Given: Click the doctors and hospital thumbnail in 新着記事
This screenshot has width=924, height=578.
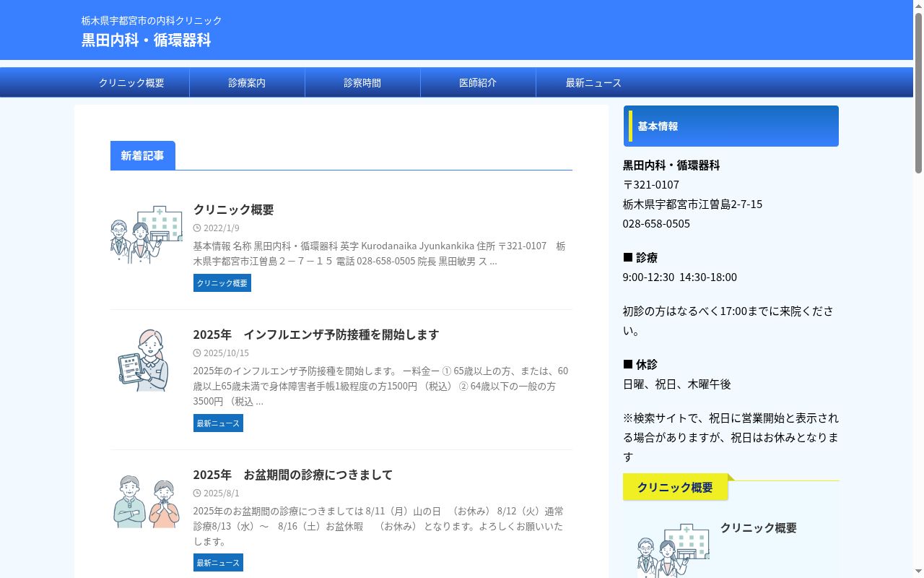Looking at the screenshot, I should coord(147,235).
